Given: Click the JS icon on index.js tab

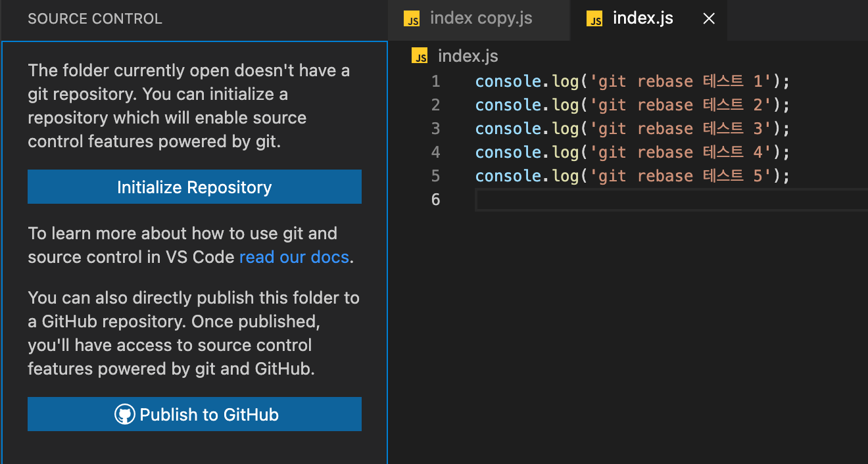Looking at the screenshot, I should pos(595,19).
